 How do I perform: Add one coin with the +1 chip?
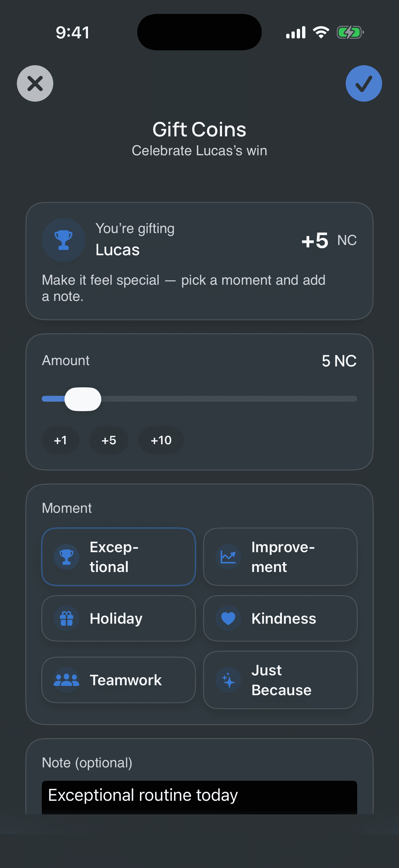tap(60, 440)
